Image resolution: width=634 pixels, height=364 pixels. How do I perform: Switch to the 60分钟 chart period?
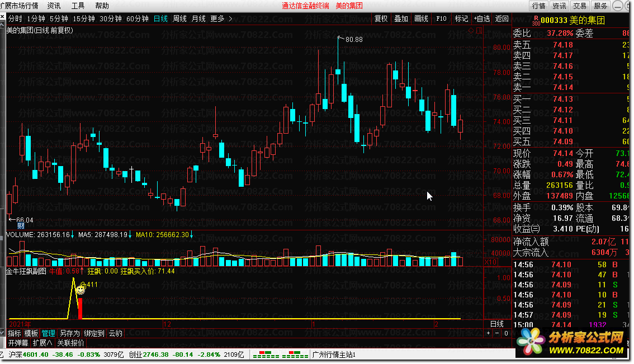click(137, 18)
